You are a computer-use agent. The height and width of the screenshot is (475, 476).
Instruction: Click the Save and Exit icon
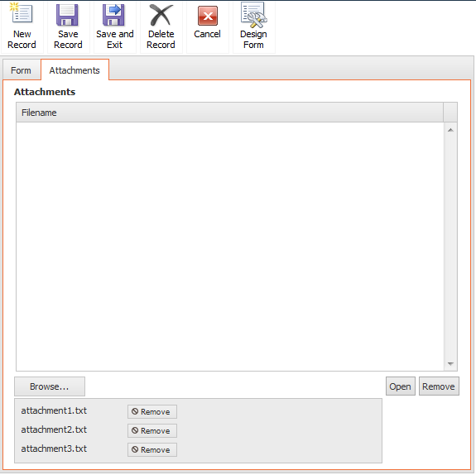(x=114, y=15)
